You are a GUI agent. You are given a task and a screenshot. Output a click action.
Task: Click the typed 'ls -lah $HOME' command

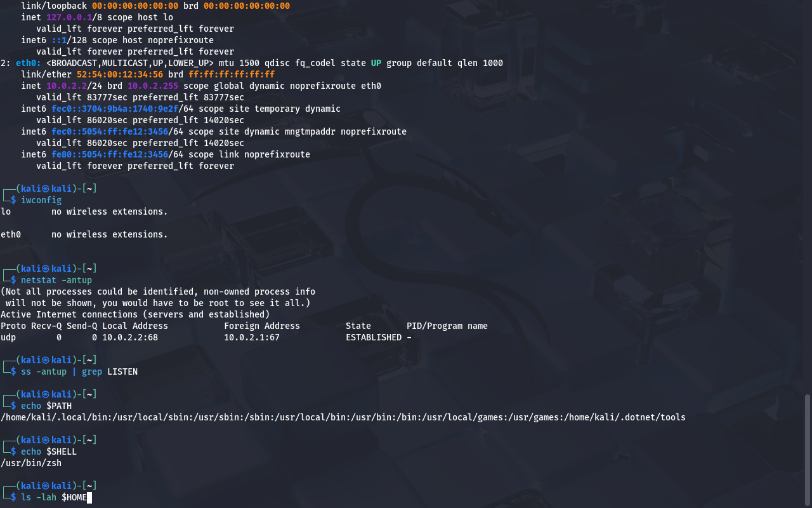point(54,497)
